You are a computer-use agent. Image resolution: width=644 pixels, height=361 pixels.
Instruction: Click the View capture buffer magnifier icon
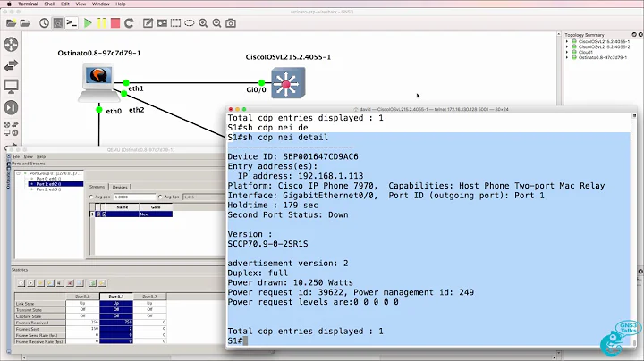click(80, 283)
